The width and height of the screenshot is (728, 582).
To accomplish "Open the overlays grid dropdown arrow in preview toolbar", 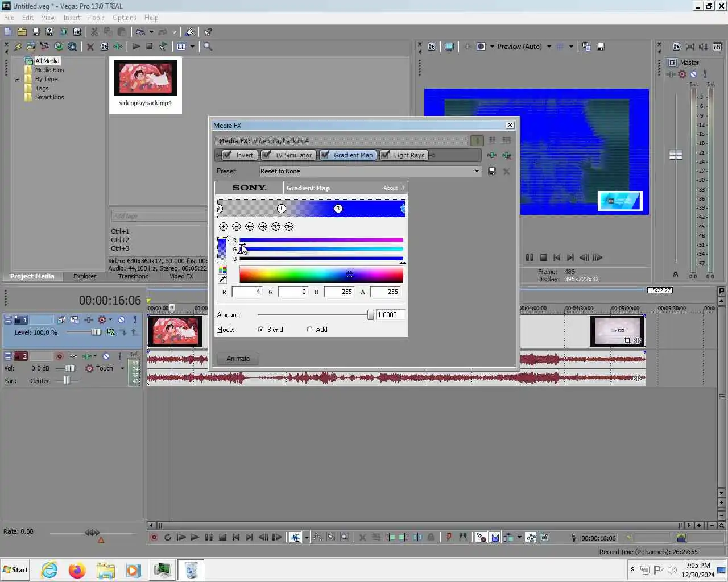I will [571, 47].
